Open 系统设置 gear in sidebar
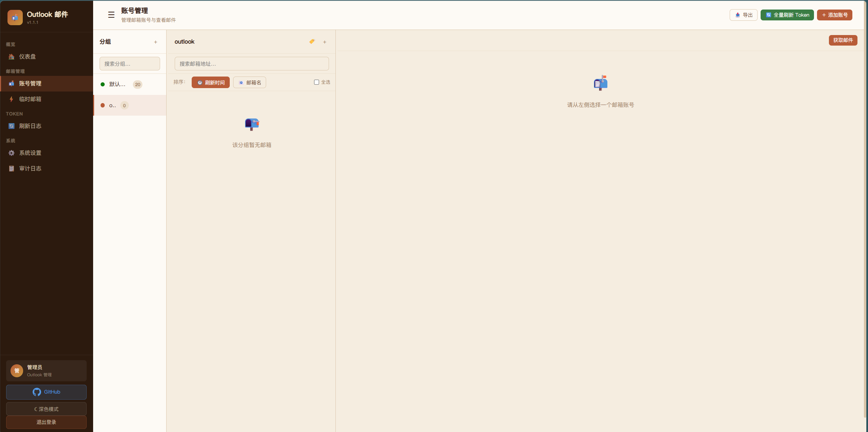 coord(30,153)
